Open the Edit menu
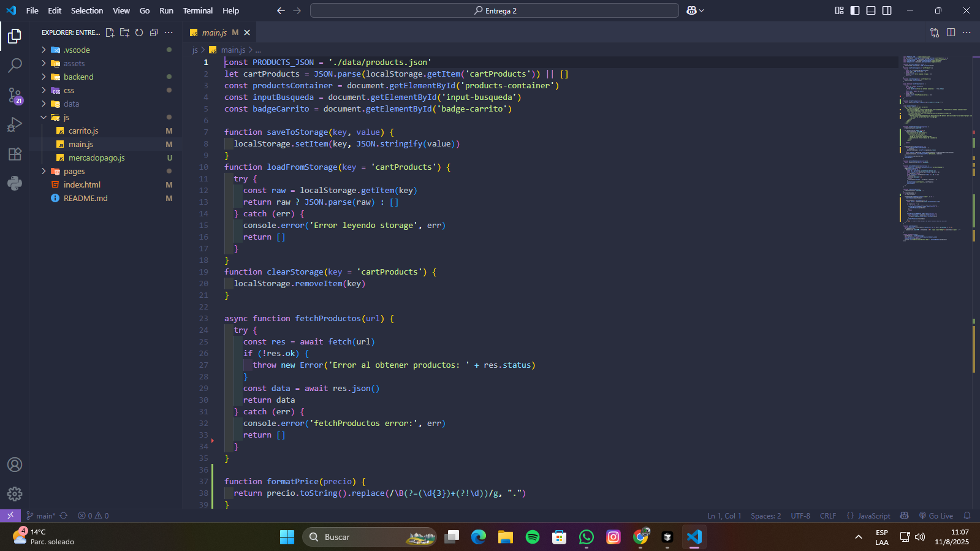The width and height of the screenshot is (980, 551). coord(55,10)
